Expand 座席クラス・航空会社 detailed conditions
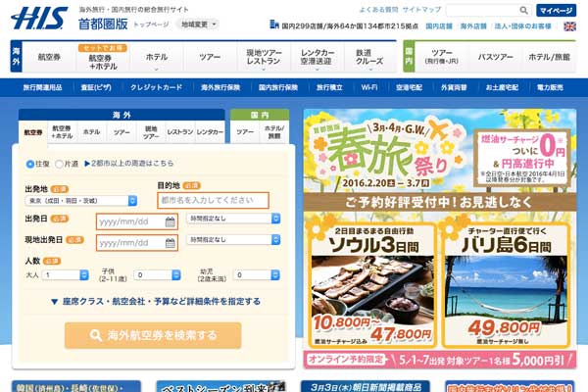The image size is (588, 392). [156, 301]
